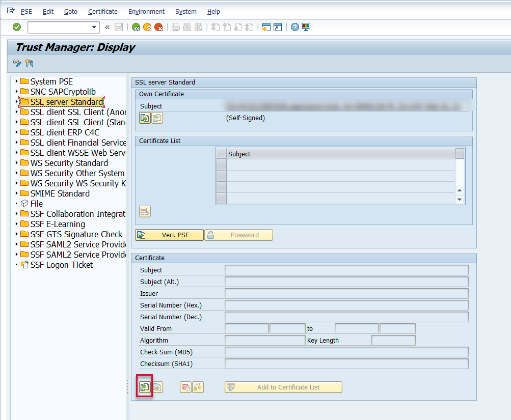Click the Create new session icon
511x420 pixels.
pos(265,27)
